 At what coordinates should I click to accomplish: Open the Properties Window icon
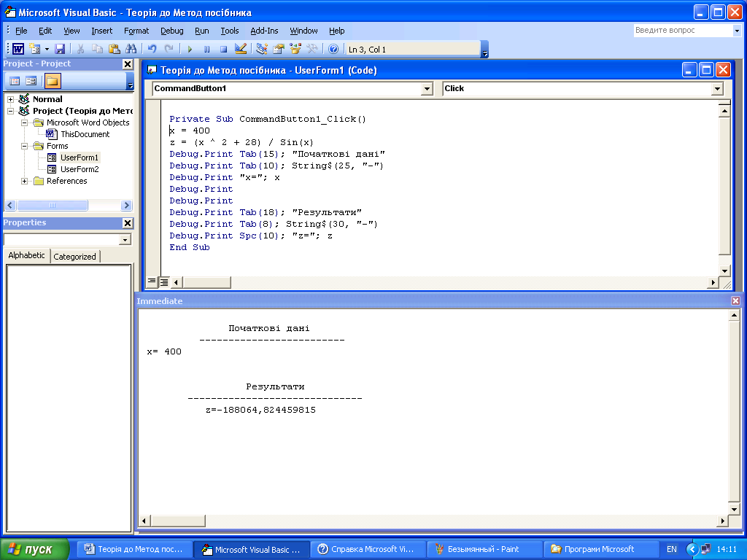pyautogui.click(x=279, y=49)
